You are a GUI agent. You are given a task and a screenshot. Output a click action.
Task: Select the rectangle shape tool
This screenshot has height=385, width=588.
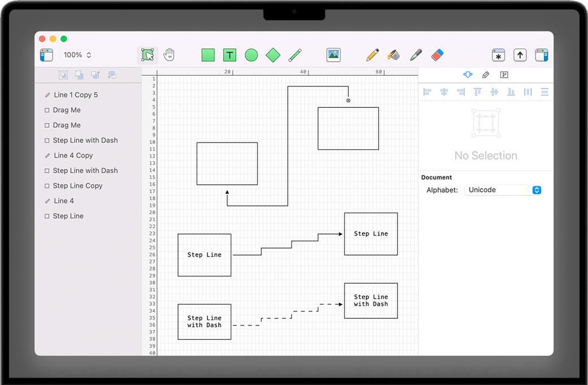pos(208,55)
